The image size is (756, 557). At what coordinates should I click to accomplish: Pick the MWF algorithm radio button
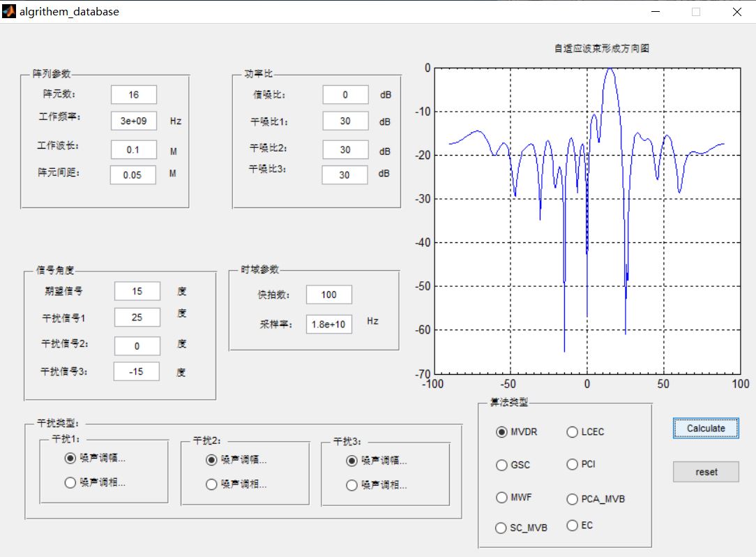point(513,497)
